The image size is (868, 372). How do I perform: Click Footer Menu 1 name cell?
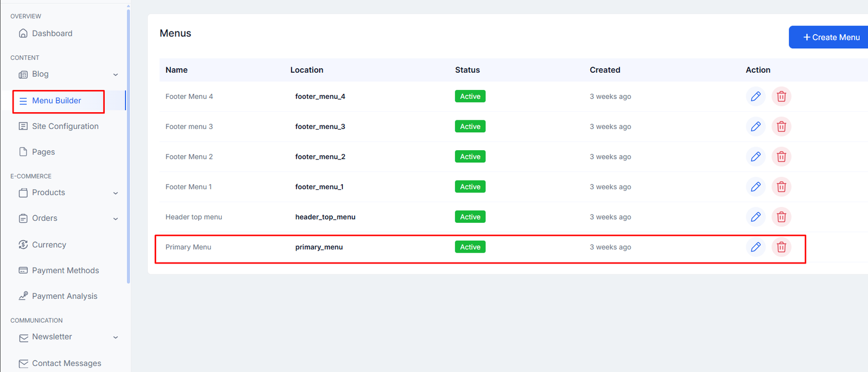point(188,187)
